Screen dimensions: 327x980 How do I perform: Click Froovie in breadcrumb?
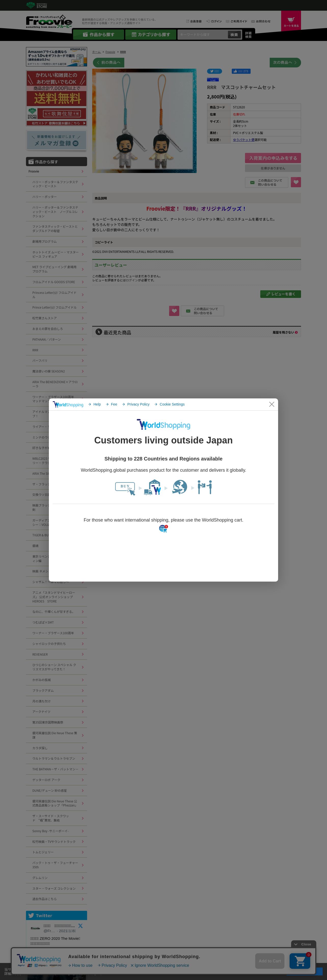tap(110, 52)
